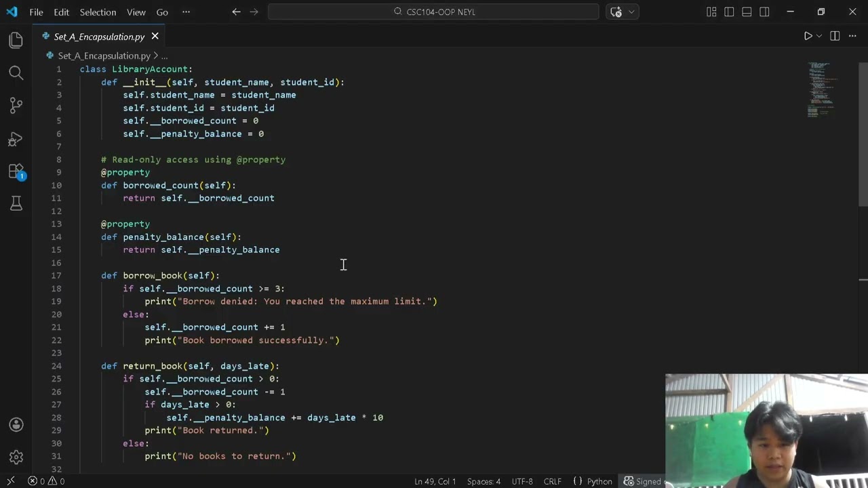The width and height of the screenshot is (868, 488).
Task: Open the Explorer view in activity bar
Action: [x=16, y=40]
